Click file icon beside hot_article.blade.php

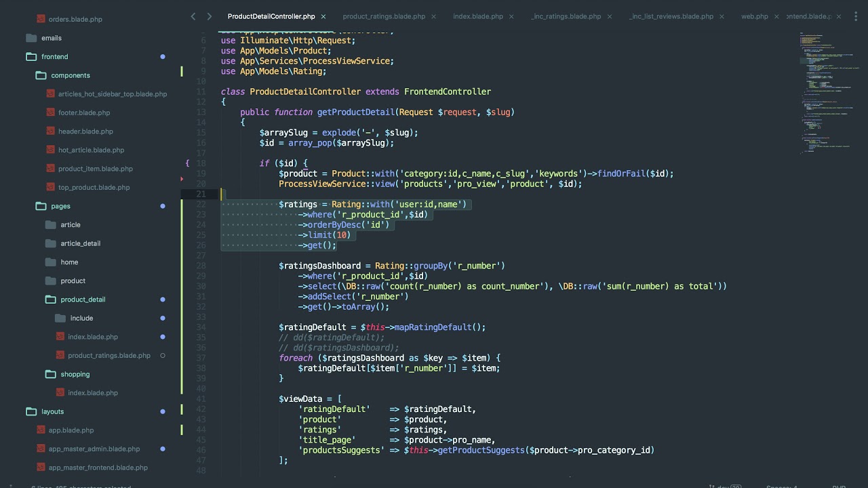pyautogui.click(x=51, y=150)
